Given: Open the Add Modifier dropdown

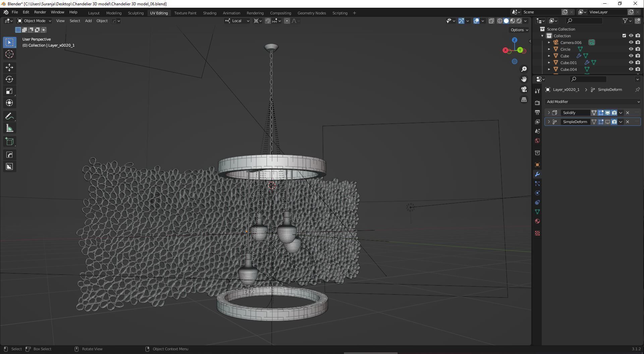Looking at the screenshot, I should point(593,102).
